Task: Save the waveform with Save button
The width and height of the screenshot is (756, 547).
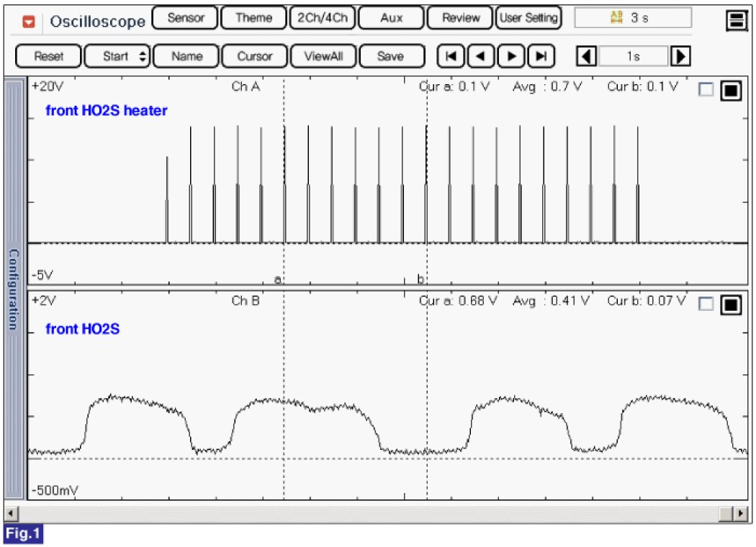Action: point(392,56)
